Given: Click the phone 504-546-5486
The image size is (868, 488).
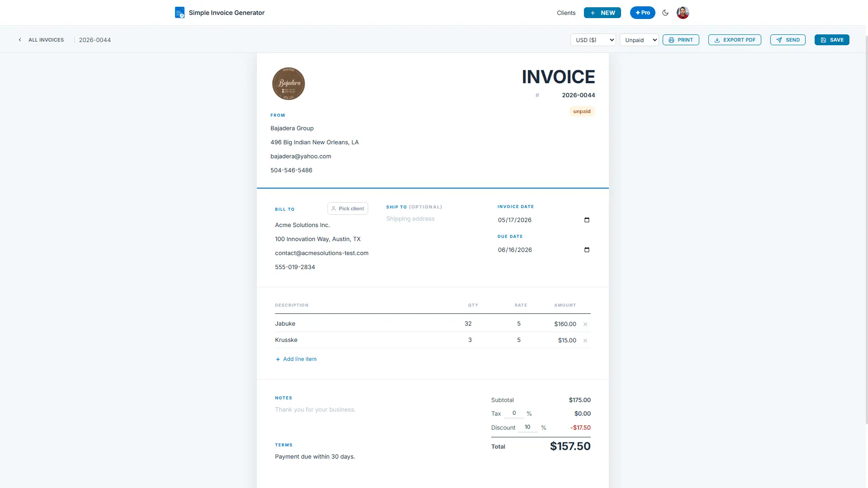Looking at the screenshot, I should pyautogui.click(x=291, y=171).
